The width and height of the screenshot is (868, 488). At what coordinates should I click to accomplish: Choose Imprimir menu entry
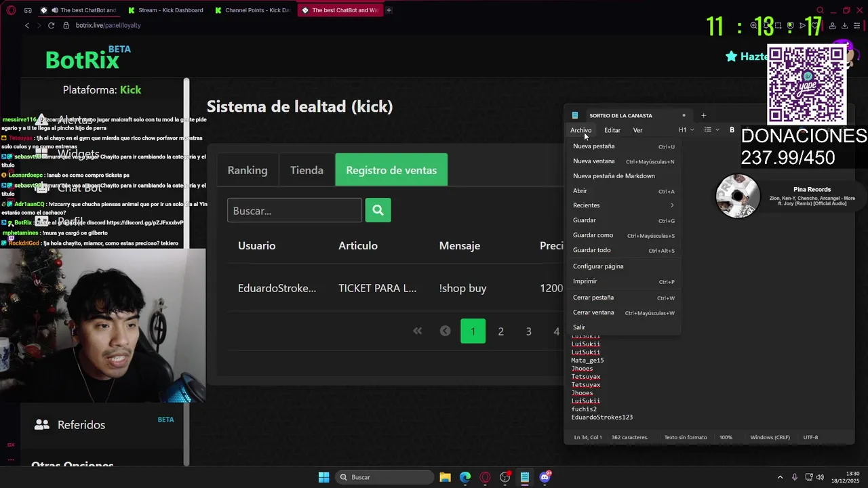(x=623, y=281)
